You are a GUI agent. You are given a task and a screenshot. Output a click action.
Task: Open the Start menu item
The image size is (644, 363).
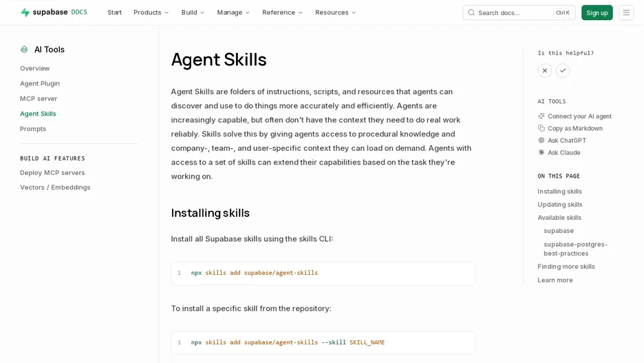(x=115, y=12)
